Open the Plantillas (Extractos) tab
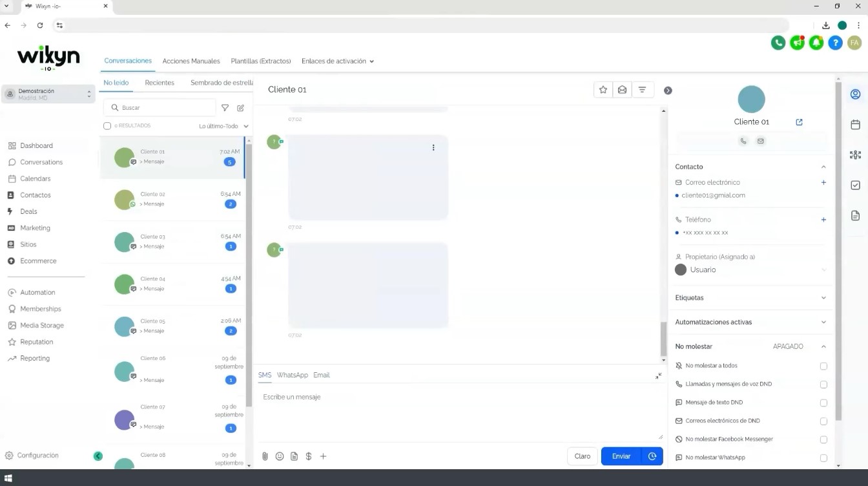The height and width of the screenshot is (486, 868). [x=261, y=61]
